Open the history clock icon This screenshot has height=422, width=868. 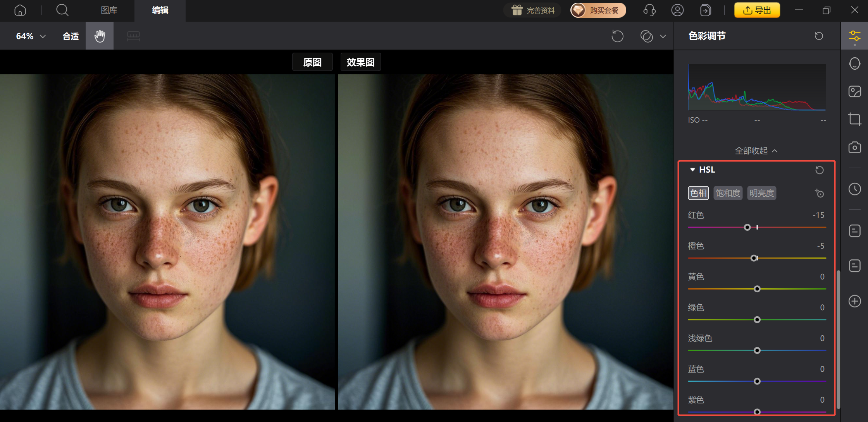(x=854, y=189)
